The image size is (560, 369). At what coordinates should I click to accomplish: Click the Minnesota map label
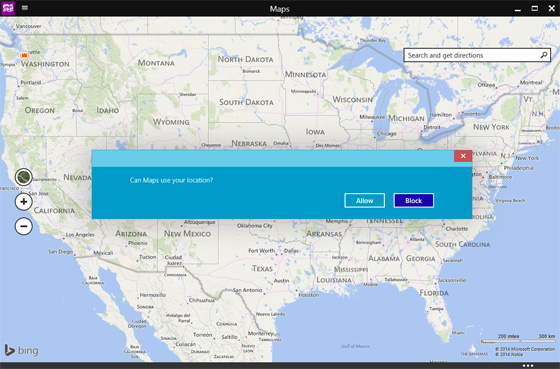pyautogui.click(x=305, y=75)
